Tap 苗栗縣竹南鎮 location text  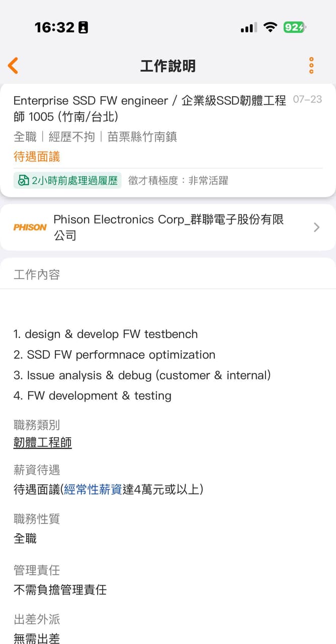[x=142, y=136]
